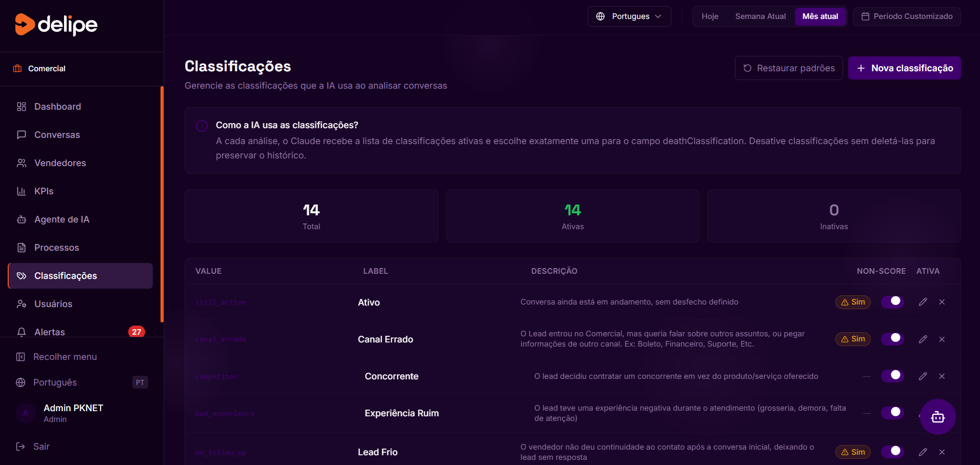Viewport: 980px width, 465px height.
Task: Click the Sair logout icon
Action: click(x=21, y=447)
